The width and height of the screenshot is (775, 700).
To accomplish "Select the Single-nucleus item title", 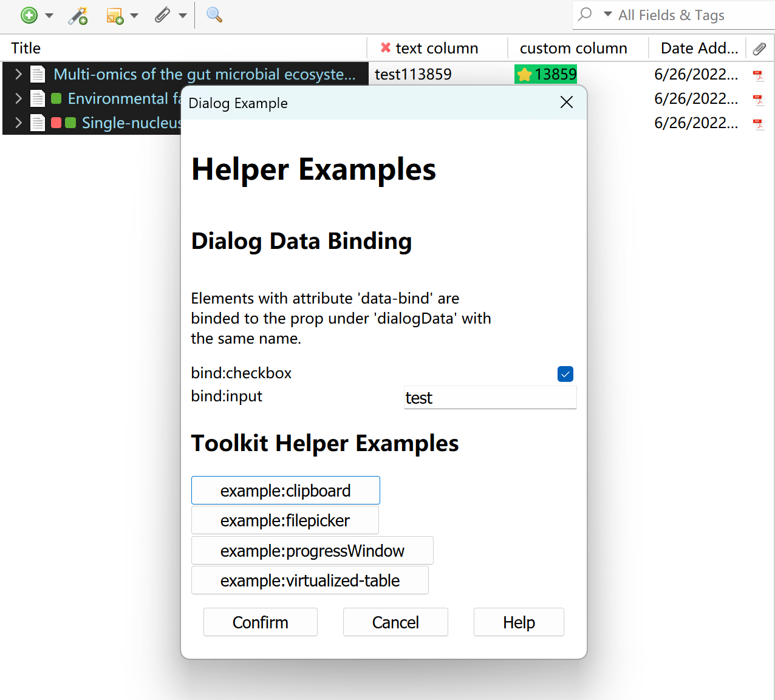I will [131, 123].
